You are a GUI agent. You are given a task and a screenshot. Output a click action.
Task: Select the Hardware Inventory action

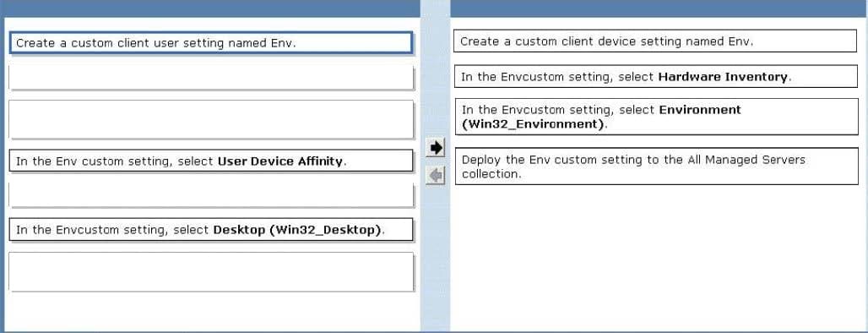coord(656,76)
